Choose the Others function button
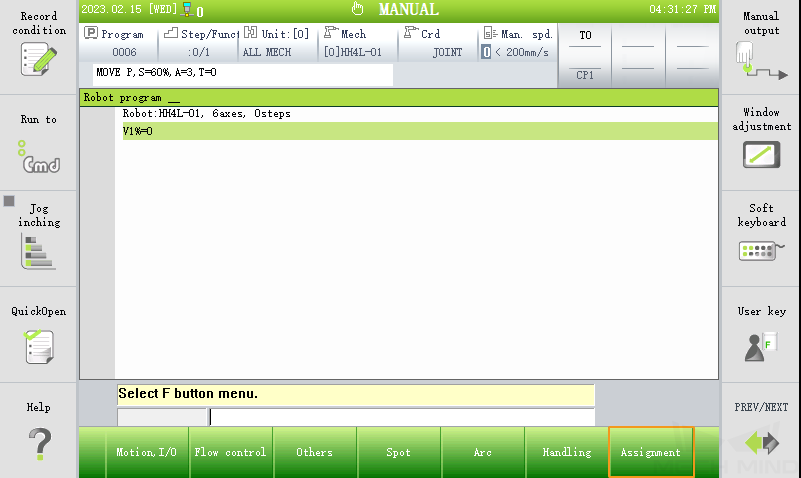This screenshot has height=478, width=801. pos(314,452)
